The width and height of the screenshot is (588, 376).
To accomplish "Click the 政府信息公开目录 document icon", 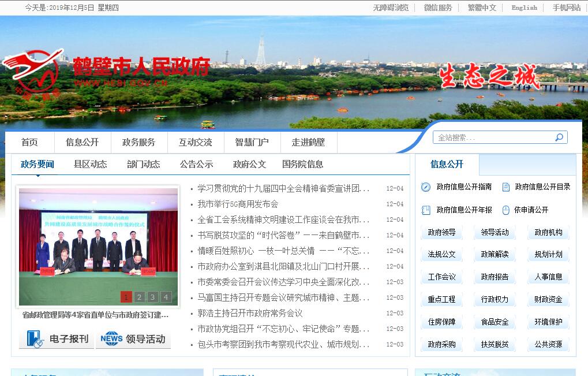I will coord(506,187).
